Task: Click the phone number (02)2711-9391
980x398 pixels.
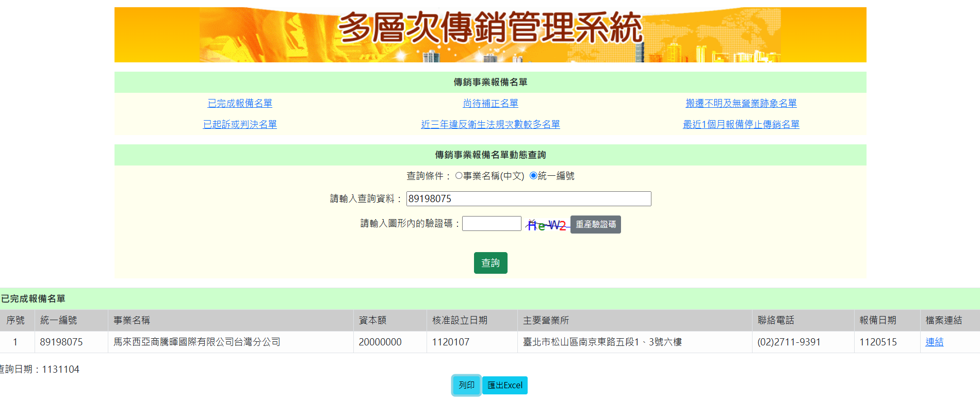Action: point(789,342)
